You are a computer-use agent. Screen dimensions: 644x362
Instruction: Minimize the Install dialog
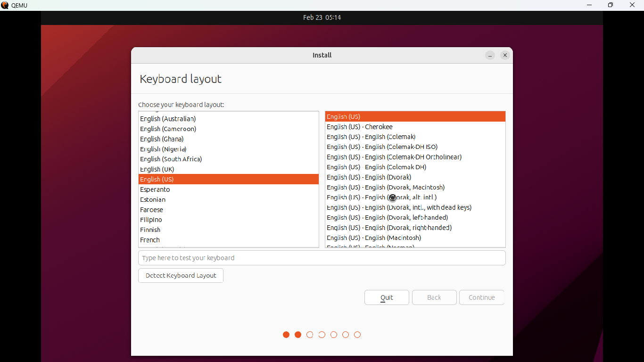coord(490,55)
